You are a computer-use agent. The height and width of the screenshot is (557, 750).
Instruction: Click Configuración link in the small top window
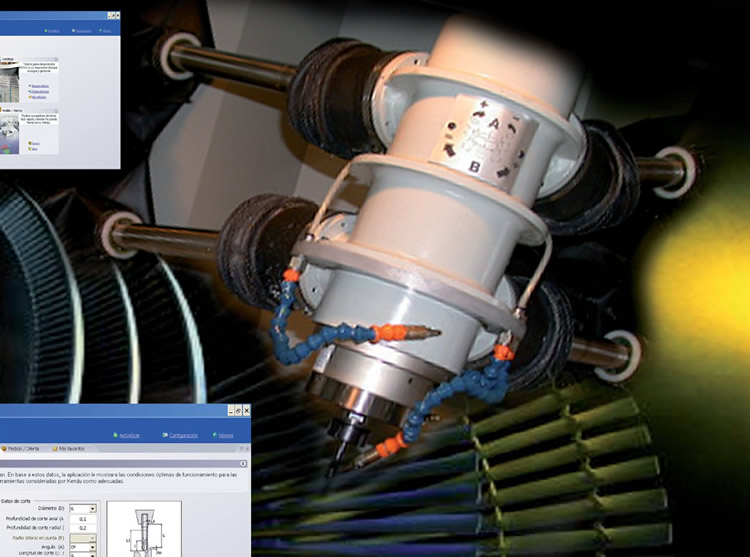82,31
